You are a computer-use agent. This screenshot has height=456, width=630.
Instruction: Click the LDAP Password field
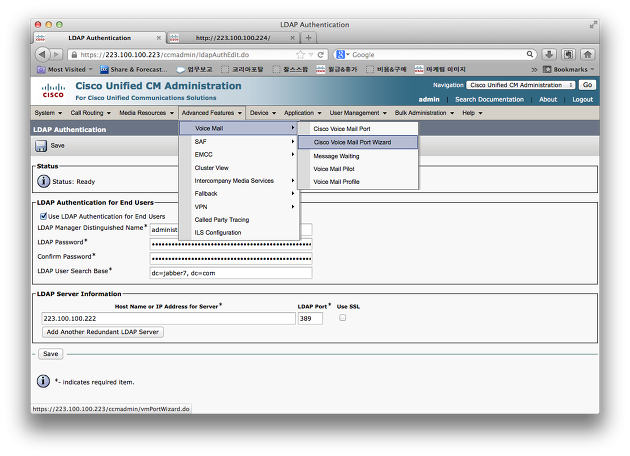[231, 244]
